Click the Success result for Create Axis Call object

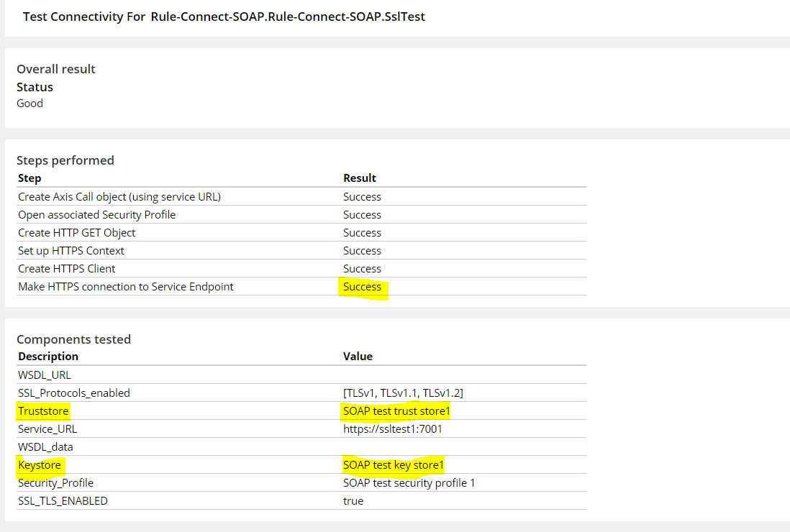tap(362, 197)
